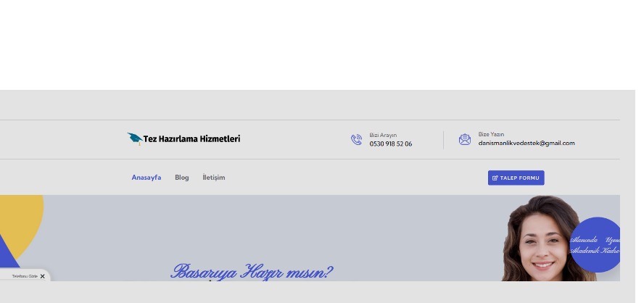Screen dimensions: 644x303
Task: Click the blue Alanında Uzman Akademik Kadro circle
Action: tap(595, 245)
